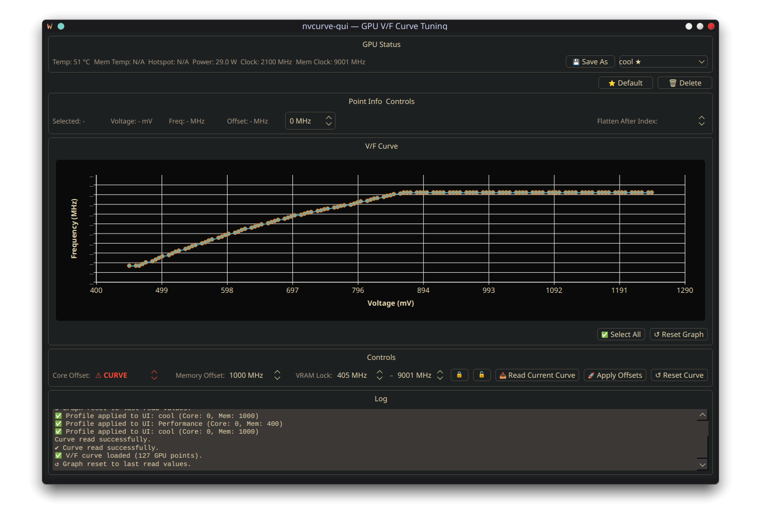This screenshot has width=761, height=532.
Task: Click the leftmost point on the V/F curve
Action: (x=129, y=265)
